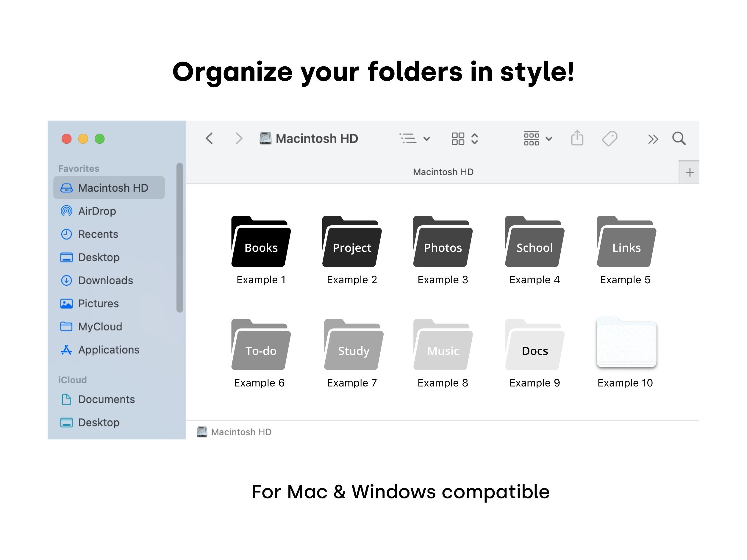Click the Search icon in toolbar
The image size is (747, 560).
pyautogui.click(x=679, y=138)
